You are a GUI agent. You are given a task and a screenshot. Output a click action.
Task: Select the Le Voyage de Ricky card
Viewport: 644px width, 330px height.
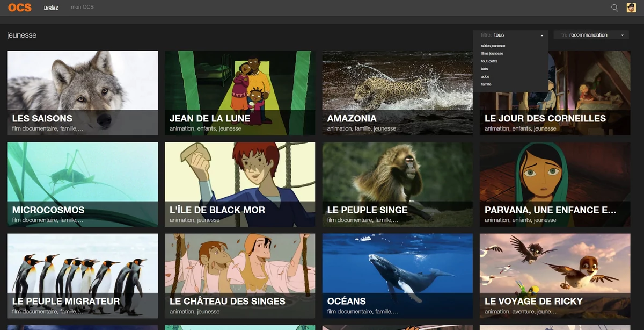555,276
